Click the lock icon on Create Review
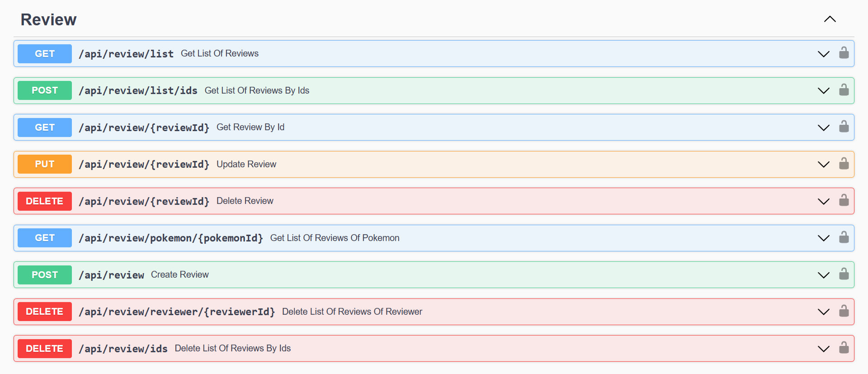The image size is (868, 374). (x=844, y=275)
